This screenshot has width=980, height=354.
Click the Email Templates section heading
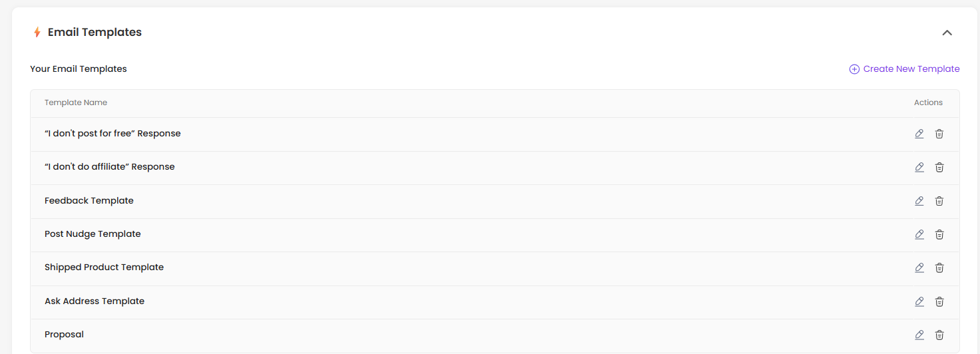coord(95,32)
